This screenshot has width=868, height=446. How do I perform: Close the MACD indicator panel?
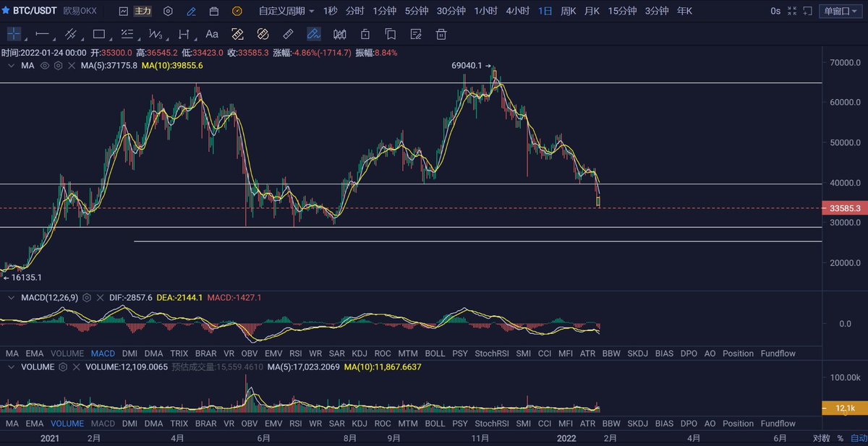point(100,297)
